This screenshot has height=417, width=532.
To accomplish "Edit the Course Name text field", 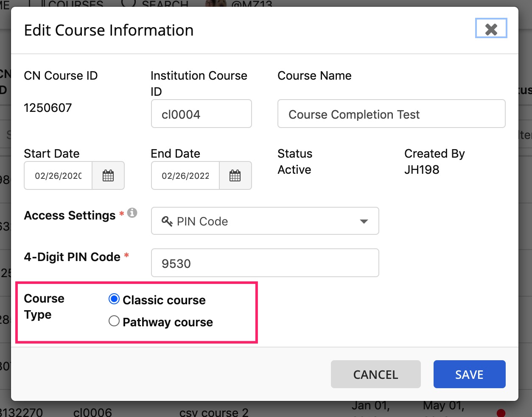I will 391,114.
